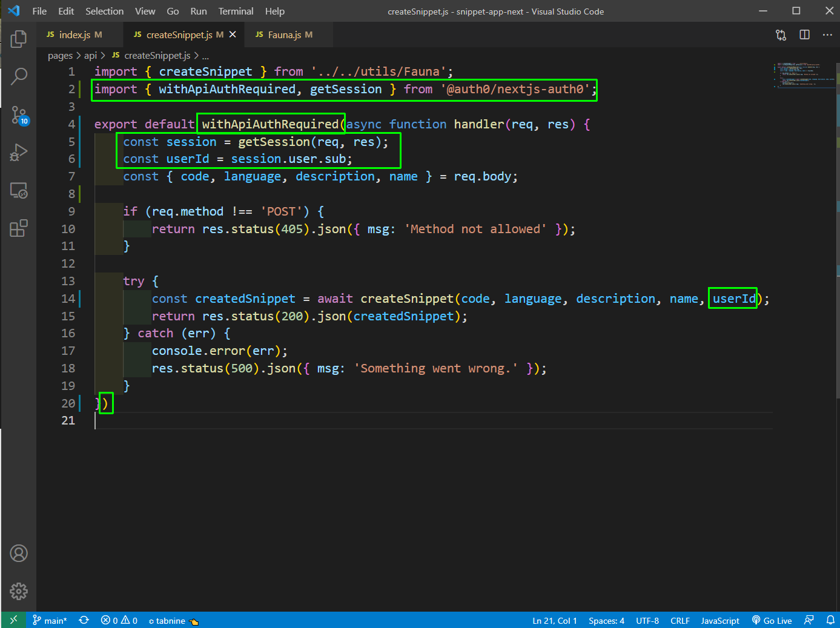Click the main* git branch indicator

coord(50,620)
